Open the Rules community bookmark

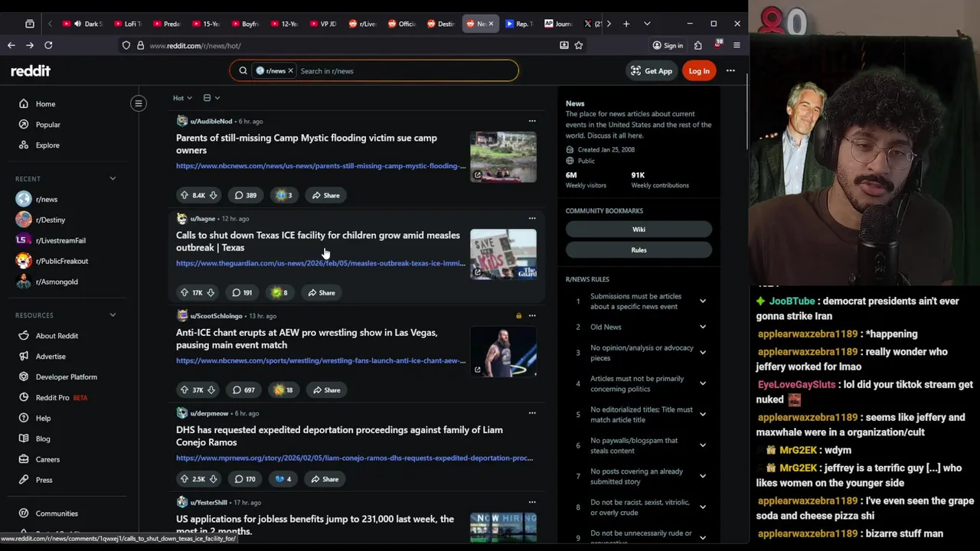(x=639, y=249)
